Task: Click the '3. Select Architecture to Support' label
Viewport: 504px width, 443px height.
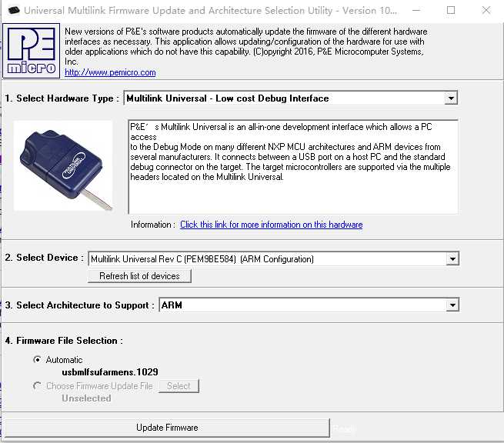Action: (x=79, y=305)
